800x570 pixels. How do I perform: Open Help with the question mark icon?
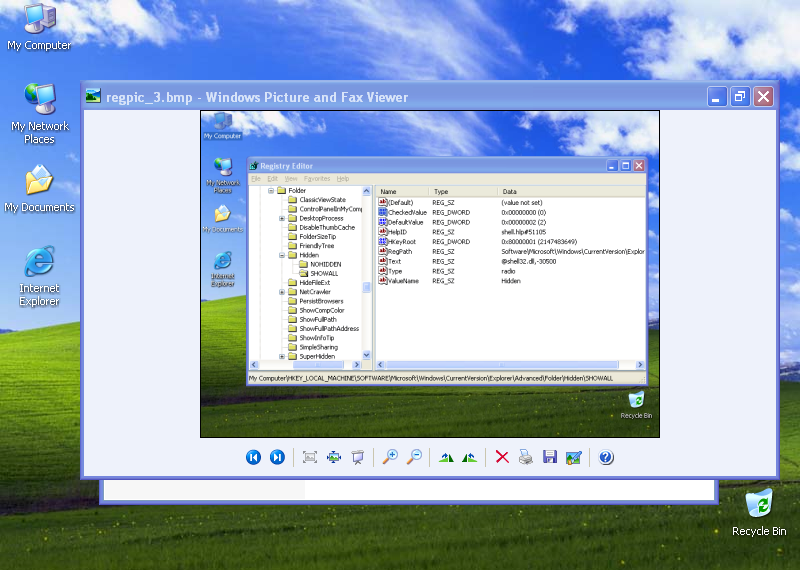click(606, 457)
